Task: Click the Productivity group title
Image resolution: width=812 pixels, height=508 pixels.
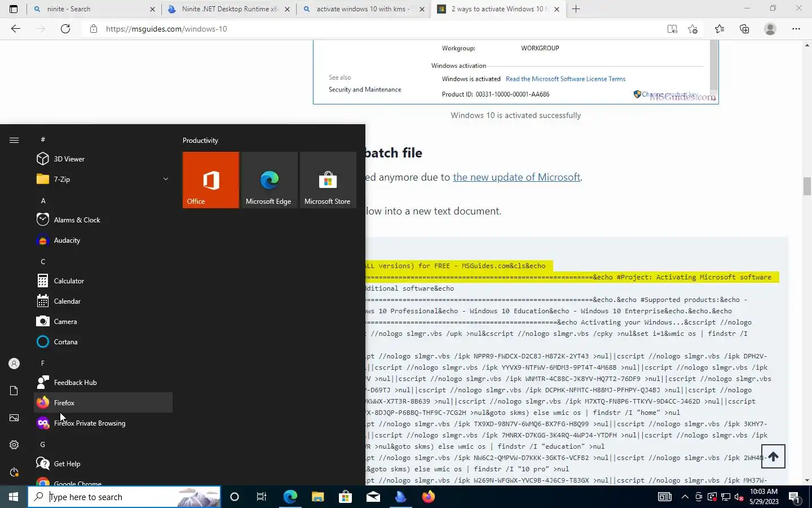Action: click(x=200, y=141)
